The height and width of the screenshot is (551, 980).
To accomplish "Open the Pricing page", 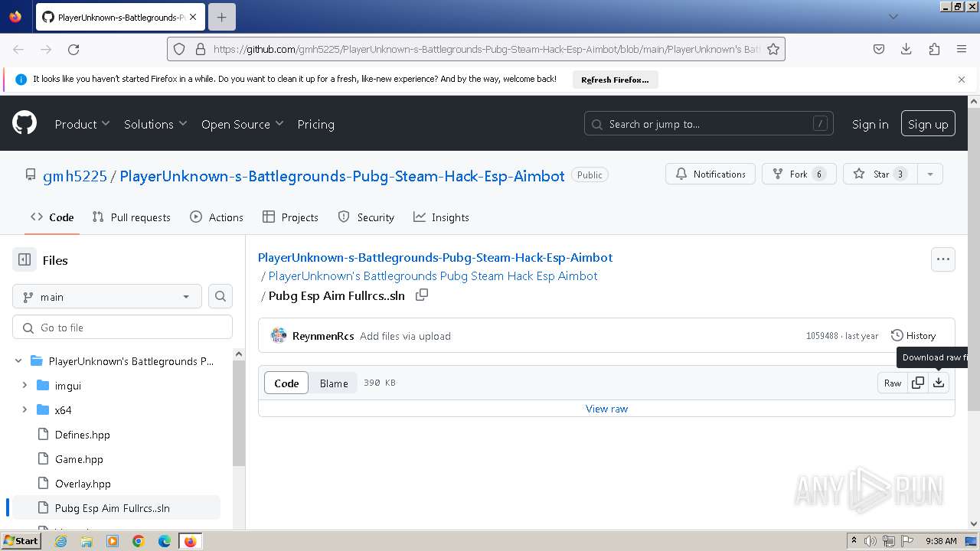I will 315,124.
